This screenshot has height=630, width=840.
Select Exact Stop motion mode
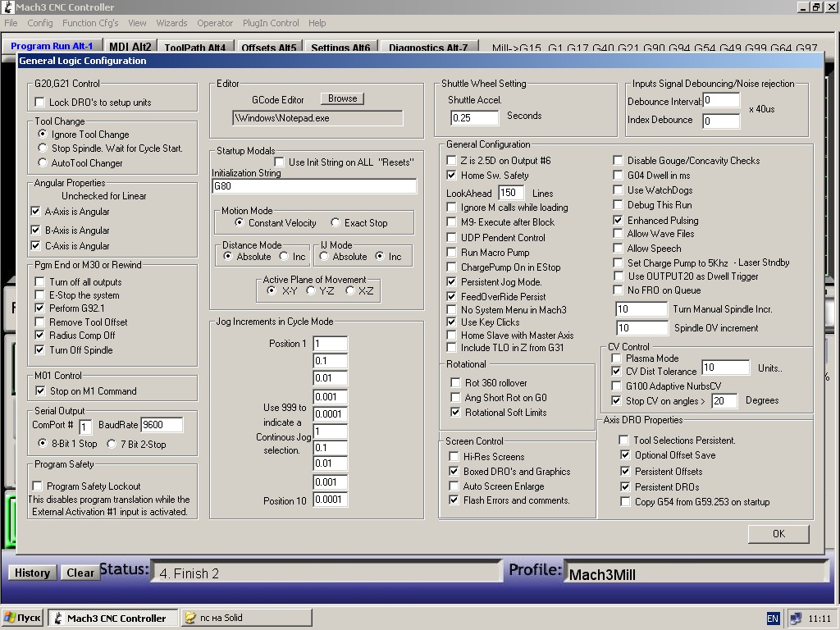336,222
